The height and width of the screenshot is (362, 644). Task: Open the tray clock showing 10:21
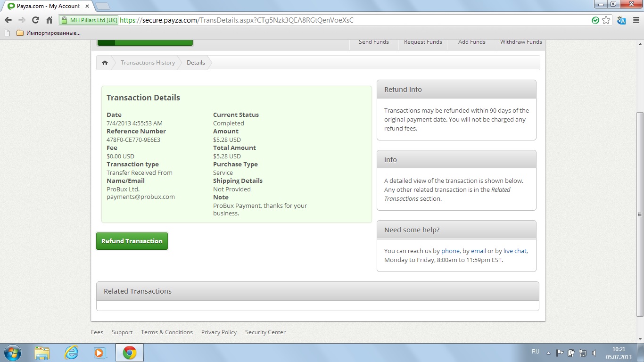point(619,353)
